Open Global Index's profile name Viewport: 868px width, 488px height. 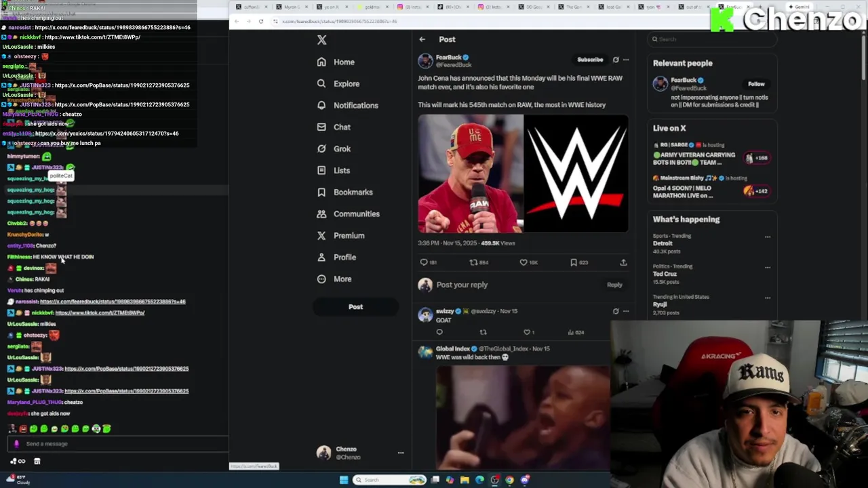[453, 348]
